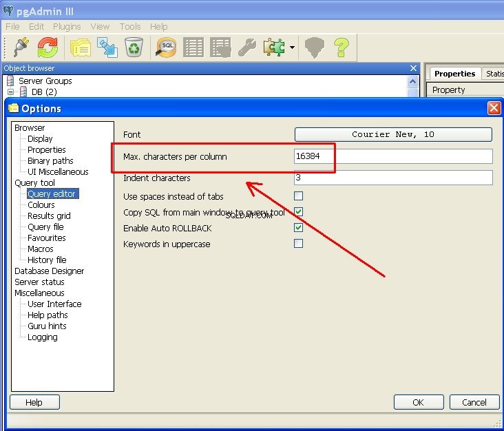This screenshot has height=431, width=504.
Task: Click the create object toolbar icon with the blue arrow
Action: pos(107,48)
